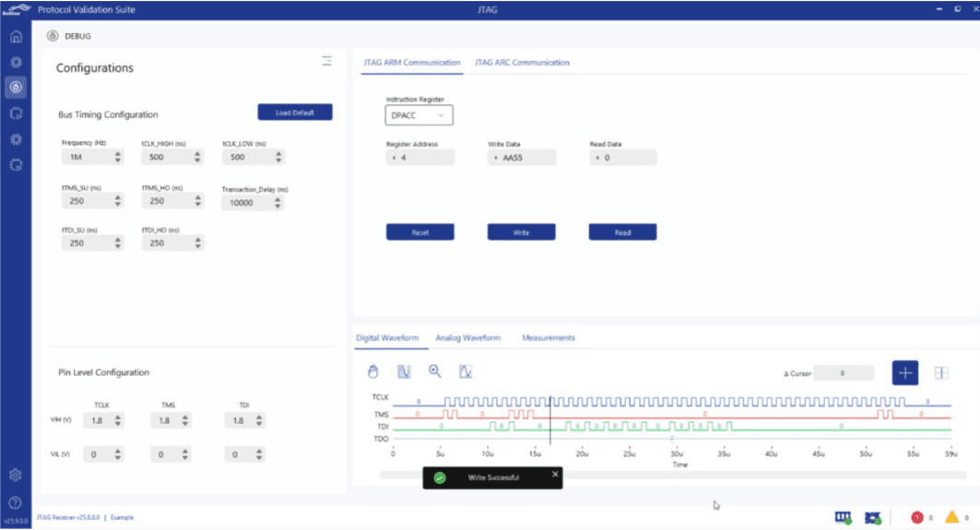Click the Transaction_Delay value 10000
The height and width of the screenshot is (530, 980).
pyautogui.click(x=242, y=203)
